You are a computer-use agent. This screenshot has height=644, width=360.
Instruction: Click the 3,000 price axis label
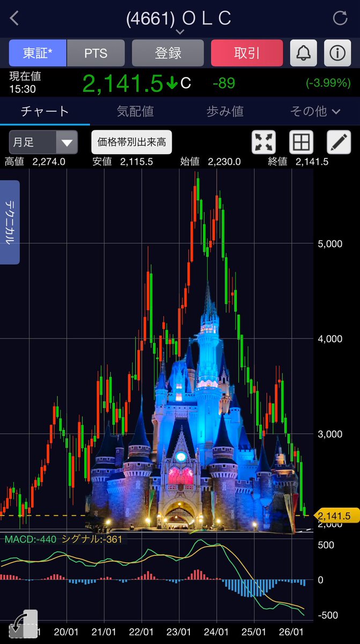(x=330, y=434)
